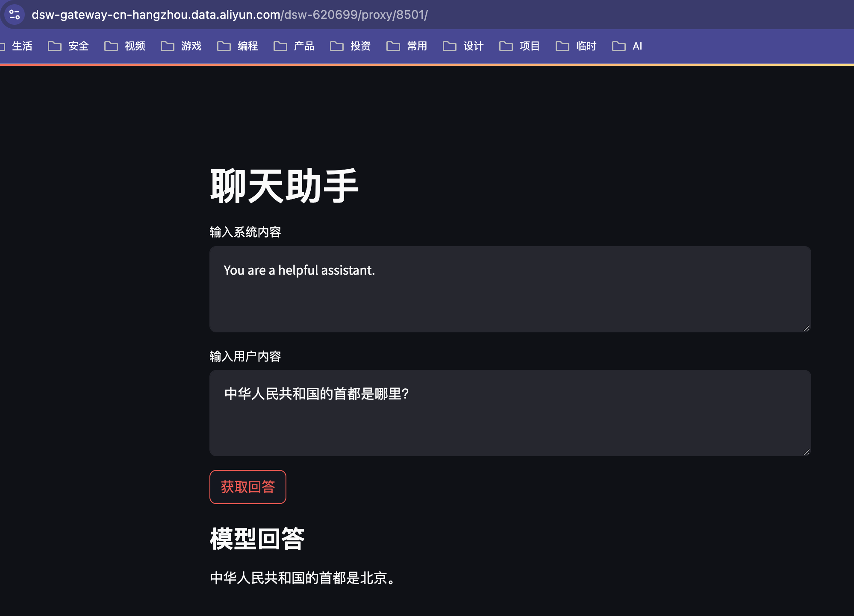This screenshot has width=854, height=616.
Task: Click the system content text area
Action: (509, 289)
